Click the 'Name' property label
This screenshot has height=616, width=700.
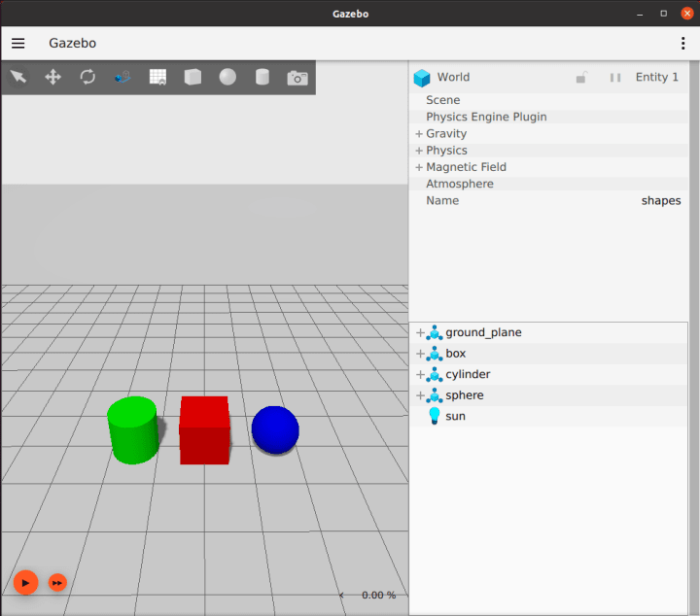tap(442, 201)
